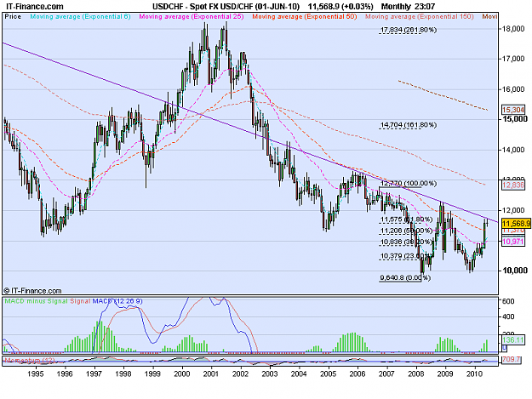The image size is (532, 399).
Task: Click the 709.7 Momentum value tag
Action: pyautogui.click(x=512, y=359)
